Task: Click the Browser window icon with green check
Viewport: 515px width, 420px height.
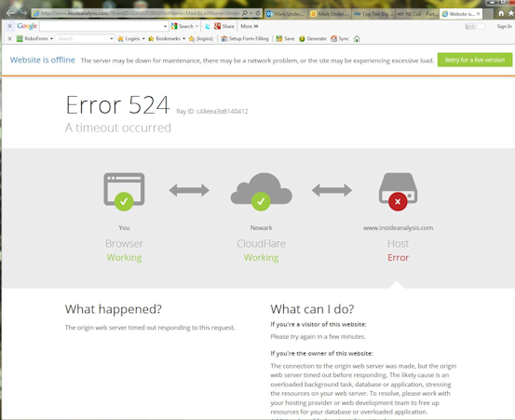Action: tap(124, 191)
